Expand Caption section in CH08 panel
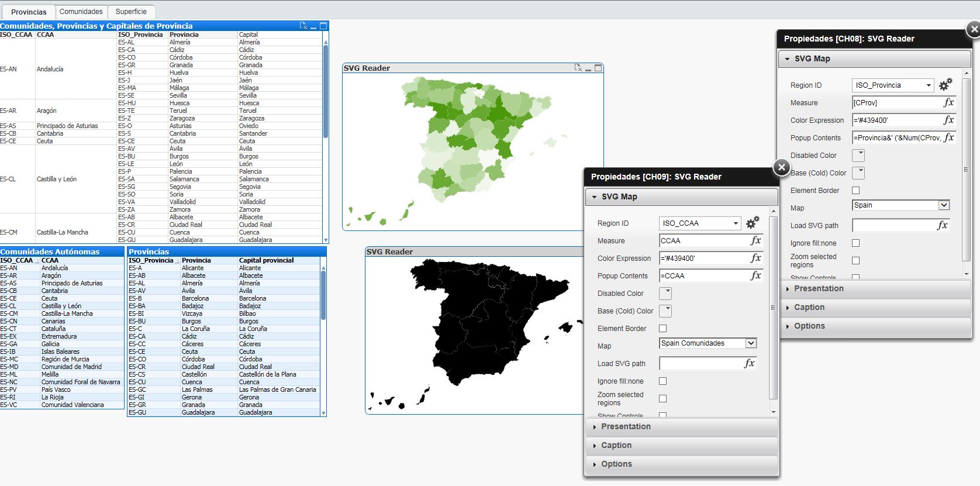Viewport: 980px width, 486px height. pos(875,307)
